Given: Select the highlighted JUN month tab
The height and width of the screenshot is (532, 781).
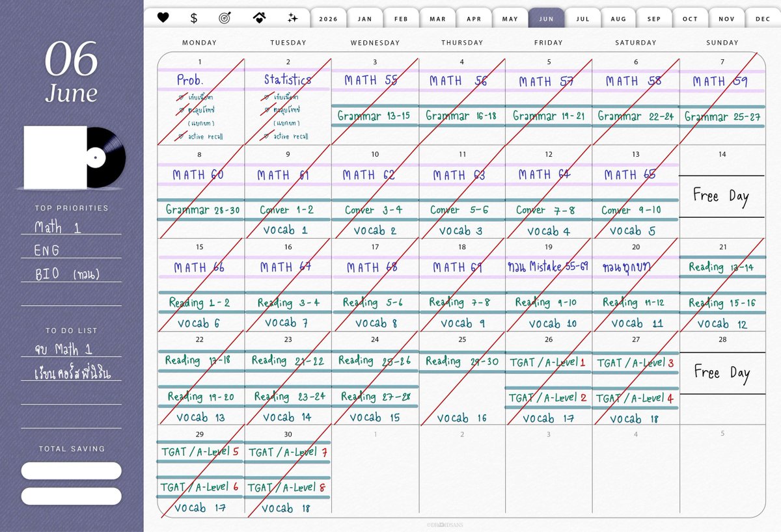Looking at the screenshot, I should click(x=547, y=19).
